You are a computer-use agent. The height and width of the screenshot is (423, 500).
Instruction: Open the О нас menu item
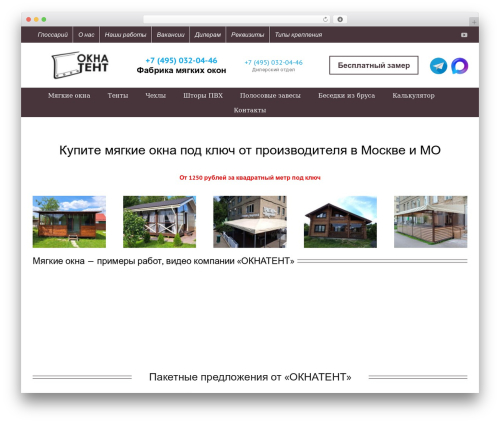tap(86, 35)
